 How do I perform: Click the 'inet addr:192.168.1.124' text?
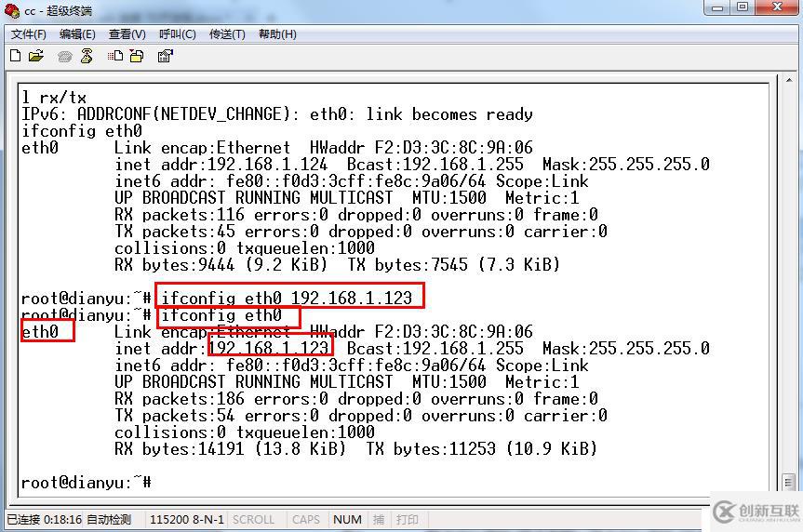coord(221,165)
